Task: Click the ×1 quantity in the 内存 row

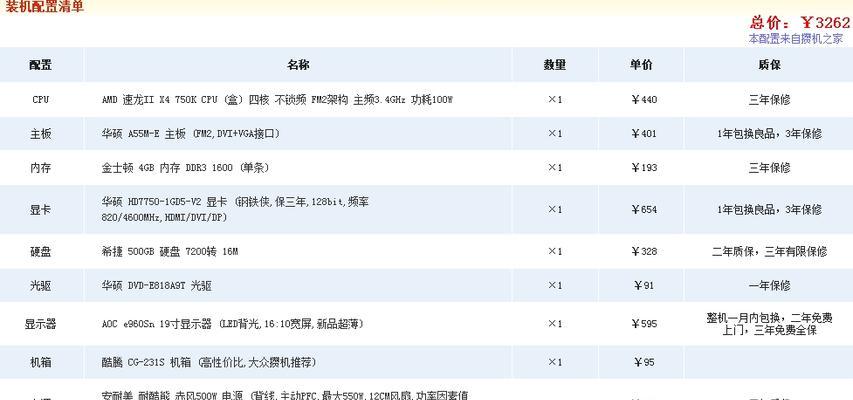Action: pos(555,168)
